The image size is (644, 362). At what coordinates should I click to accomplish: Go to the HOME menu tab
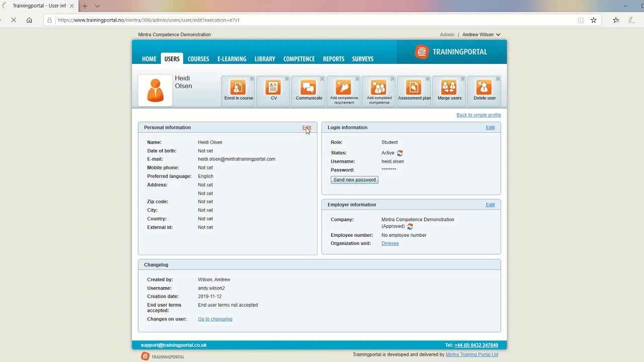[x=149, y=59]
